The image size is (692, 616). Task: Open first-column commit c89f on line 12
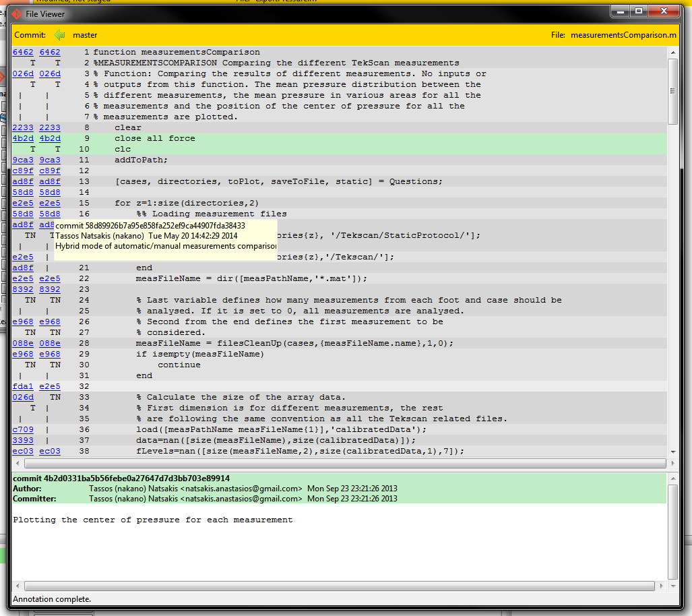[x=23, y=171]
